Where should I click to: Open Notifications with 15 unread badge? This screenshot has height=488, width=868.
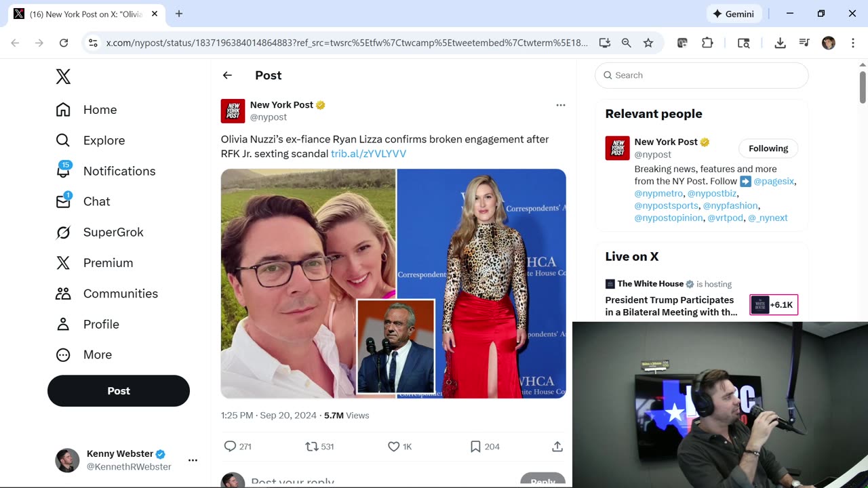coord(106,171)
